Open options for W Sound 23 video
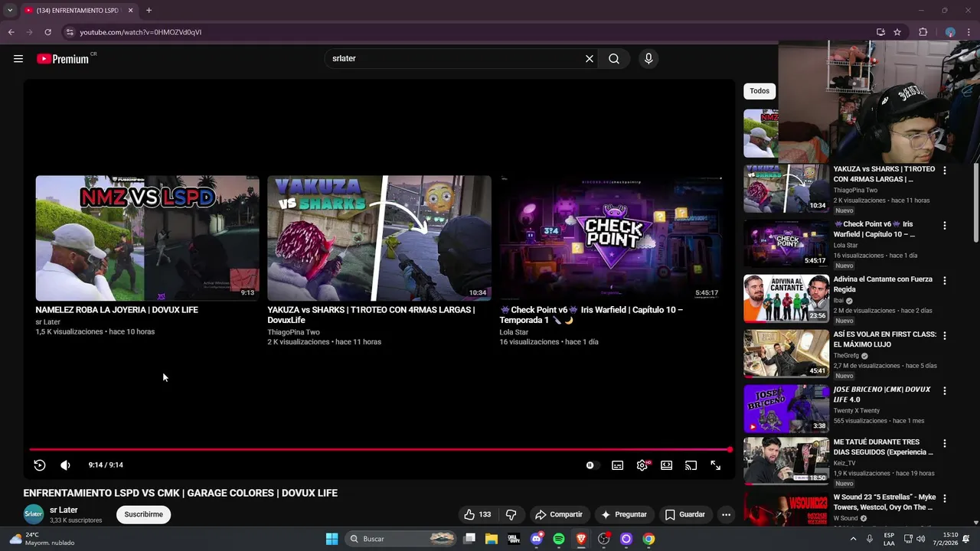This screenshot has height=551, width=980. (944, 499)
